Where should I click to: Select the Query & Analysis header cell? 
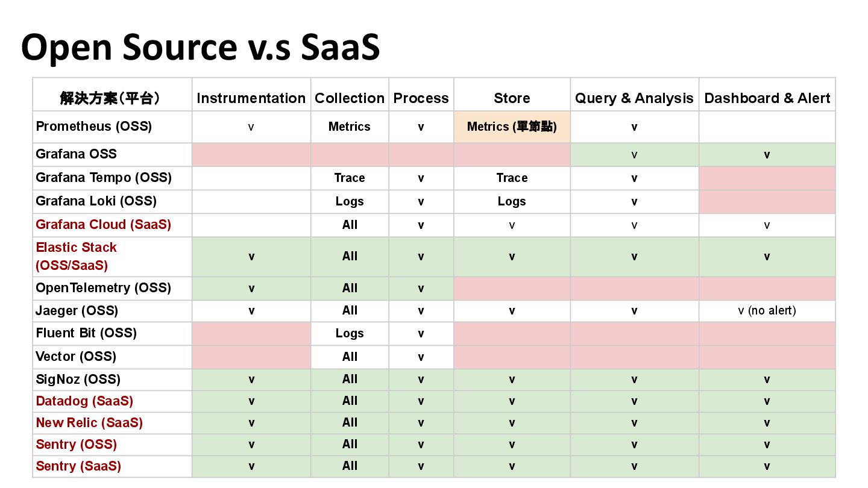(x=635, y=98)
